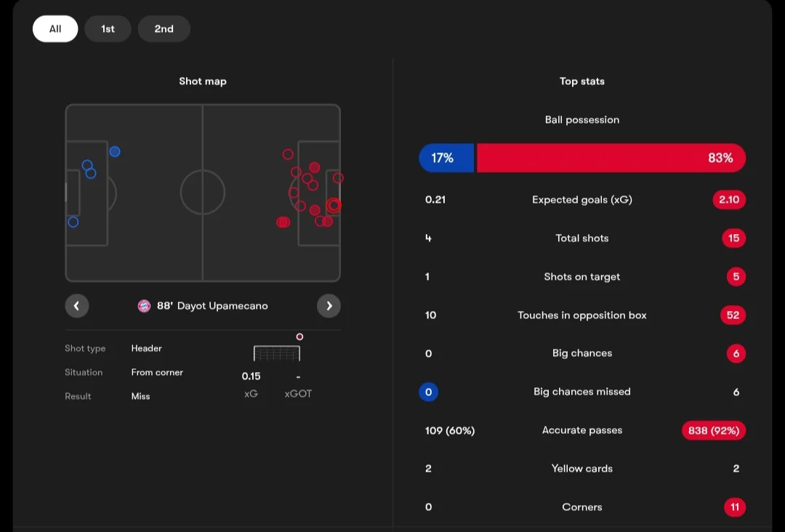Image resolution: width=785 pixels, height=532 pixels.
Task: Click the red 83% possession bar
Action: click(611, 158)
